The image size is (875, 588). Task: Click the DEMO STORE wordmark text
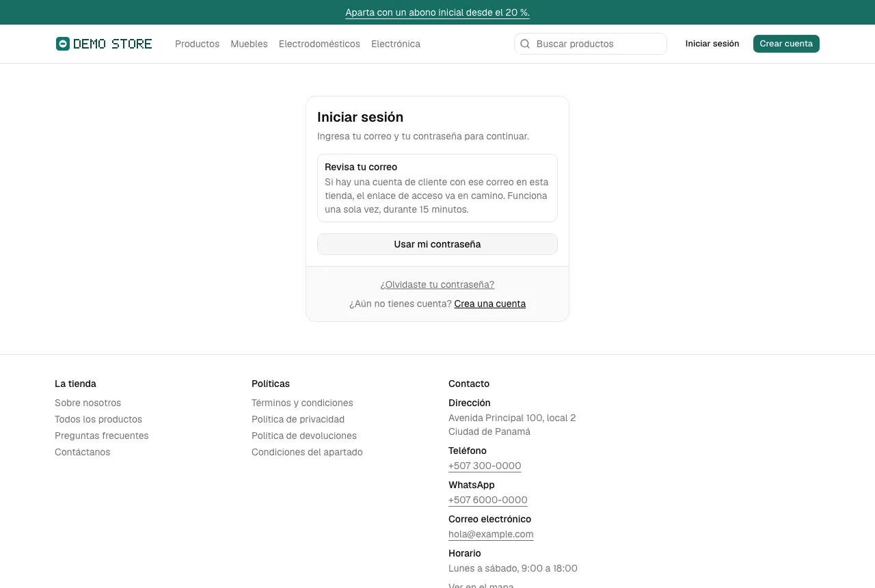pyautogui.click(x=113, y=44)
